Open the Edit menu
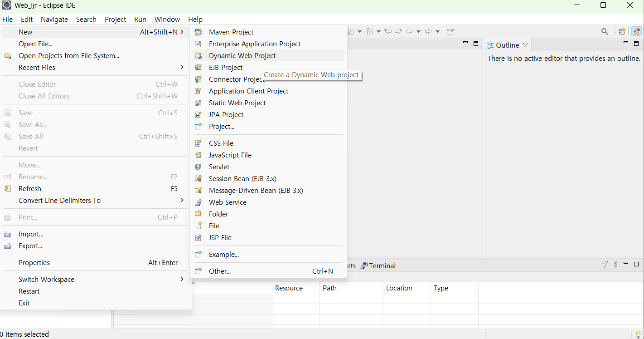Image resolution: width=644 pixels, height=339 pixels. 27,19
